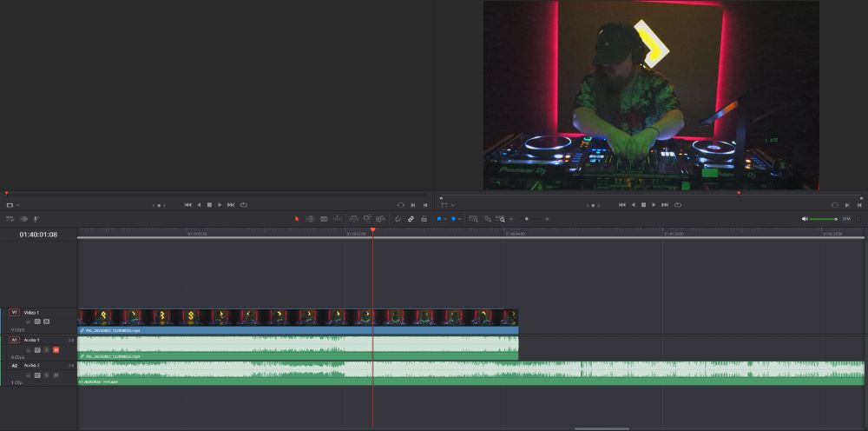Solo the Audio 1 track
868x431 pixels.
[47, 350]
